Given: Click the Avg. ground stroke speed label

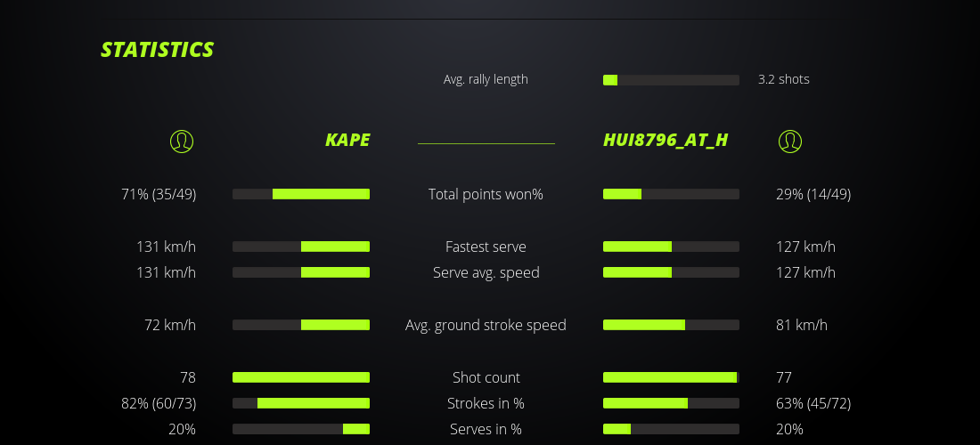Looking at the screenshot, I should coord(486,325).
